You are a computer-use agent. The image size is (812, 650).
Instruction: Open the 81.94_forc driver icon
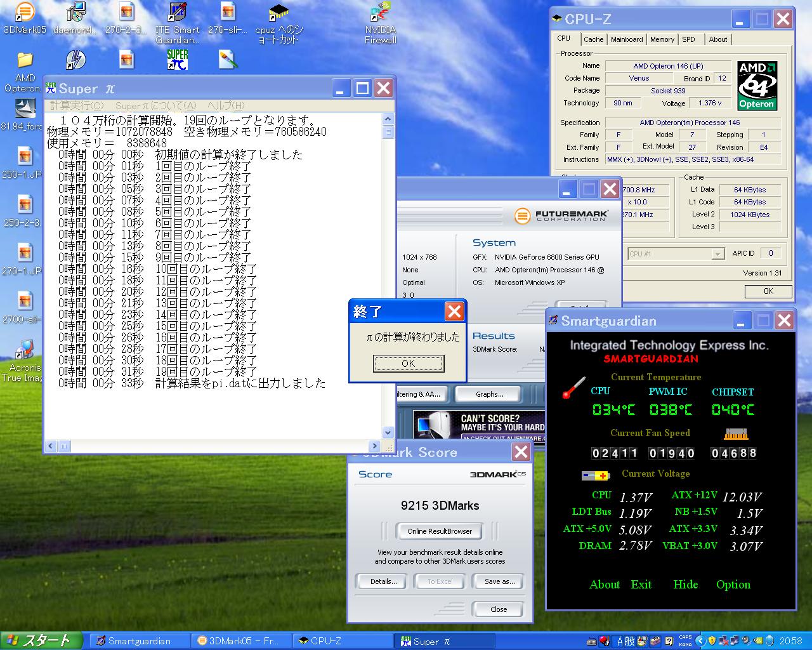click(25, 108)
